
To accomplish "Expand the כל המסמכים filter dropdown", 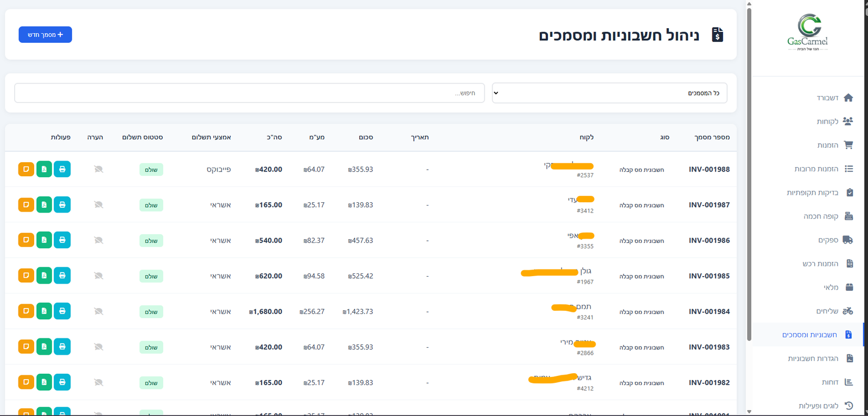I will click(609, 93).
